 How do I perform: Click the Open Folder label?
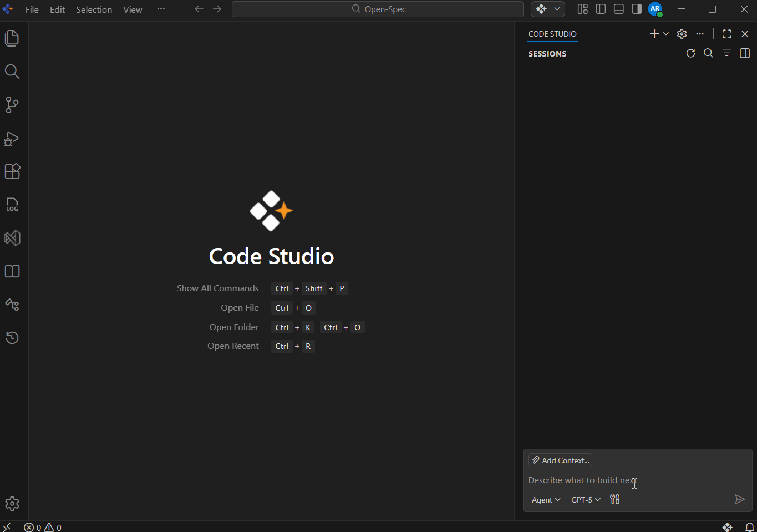click(234, 327)
